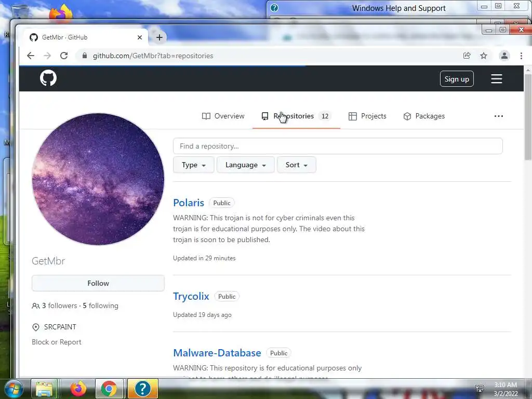This screenshot has width=532, height=399.
Task: Click the network icon in system tray
Action: (480, 389)
